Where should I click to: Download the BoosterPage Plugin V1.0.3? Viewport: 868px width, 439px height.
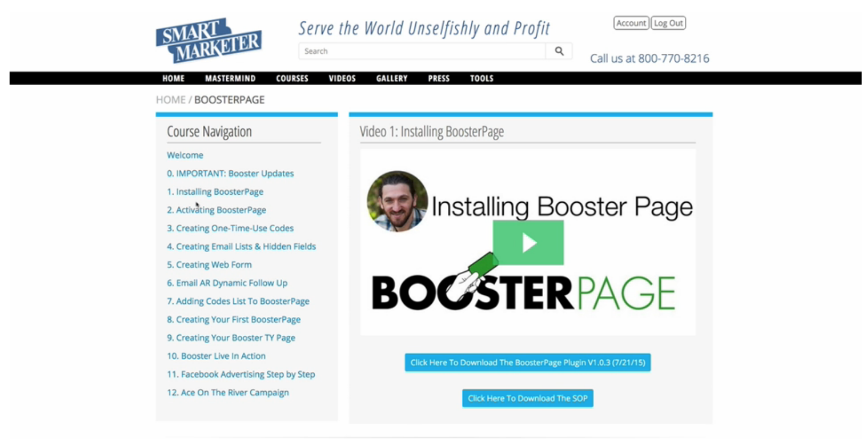coord(528,362)
